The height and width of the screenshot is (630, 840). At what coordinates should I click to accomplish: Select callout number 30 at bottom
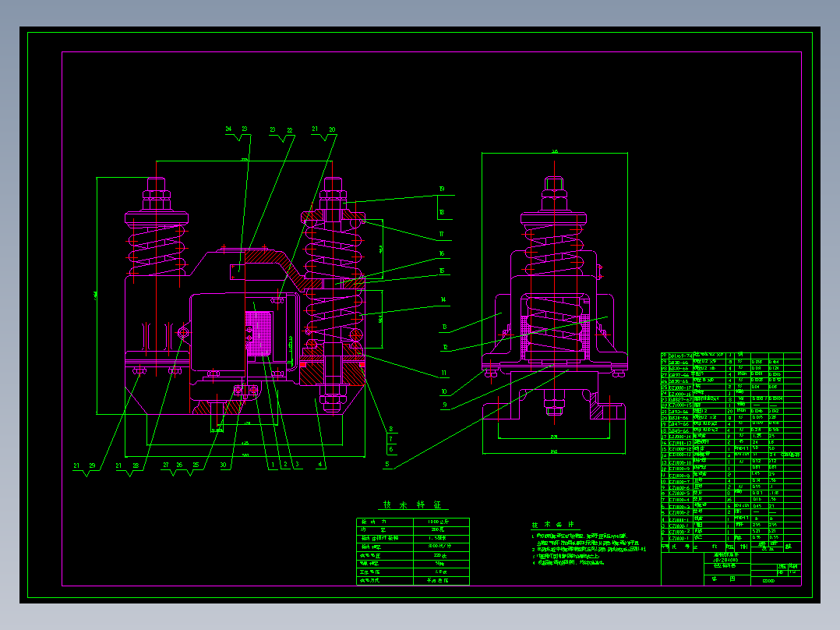(224, 465)
